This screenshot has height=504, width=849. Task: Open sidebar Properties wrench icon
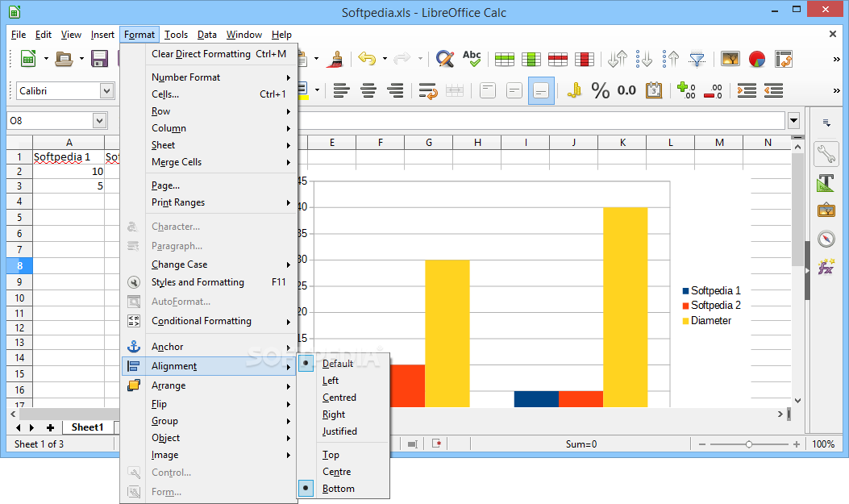coord(826,154)
